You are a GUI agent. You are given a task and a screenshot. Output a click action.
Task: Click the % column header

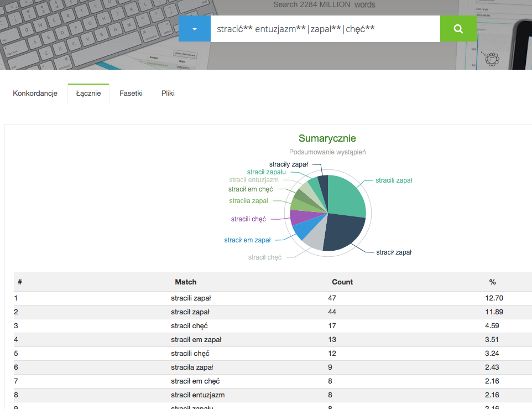click(x=492, y=282)
